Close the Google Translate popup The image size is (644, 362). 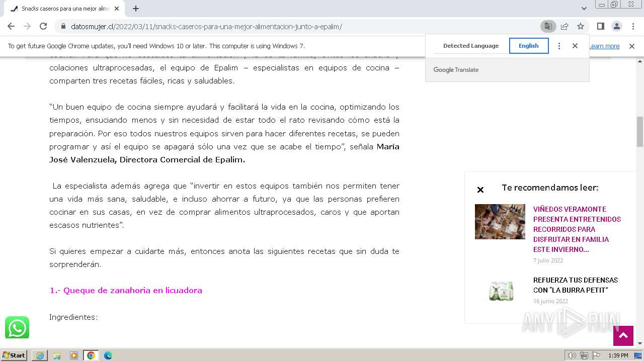coord(575,46)
